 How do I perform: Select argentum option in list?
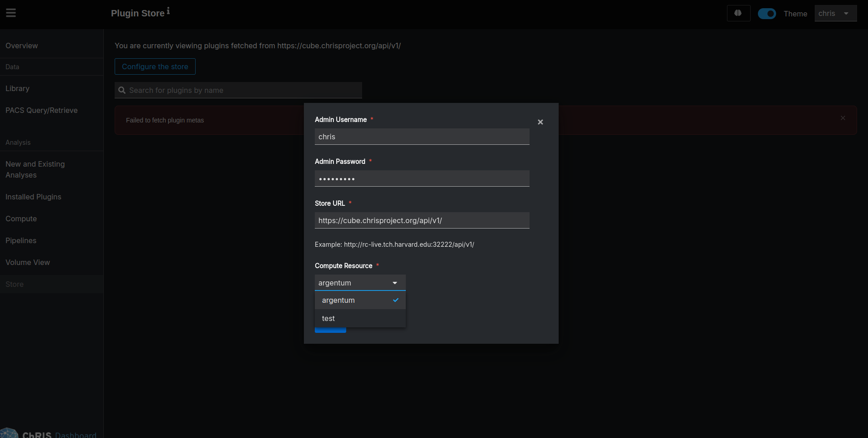[360, 300]
